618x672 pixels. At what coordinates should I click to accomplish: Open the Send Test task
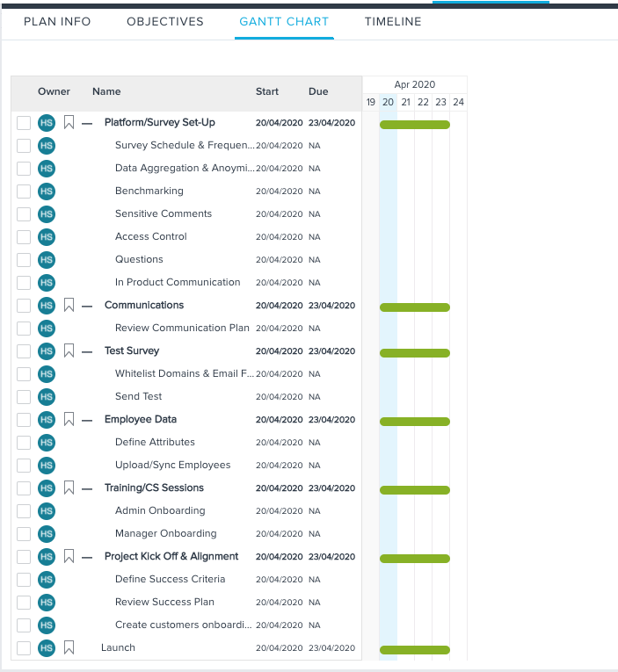(x=139, y=396)
